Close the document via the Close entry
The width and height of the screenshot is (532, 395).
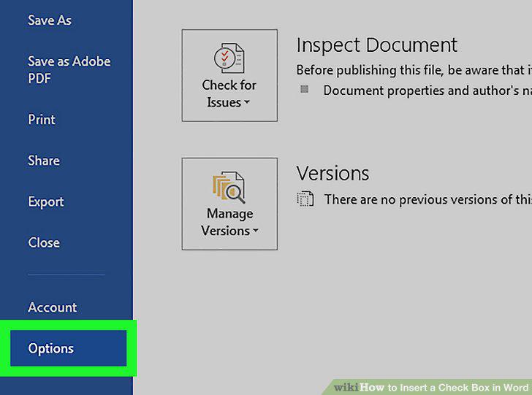(x=44, y=242)
